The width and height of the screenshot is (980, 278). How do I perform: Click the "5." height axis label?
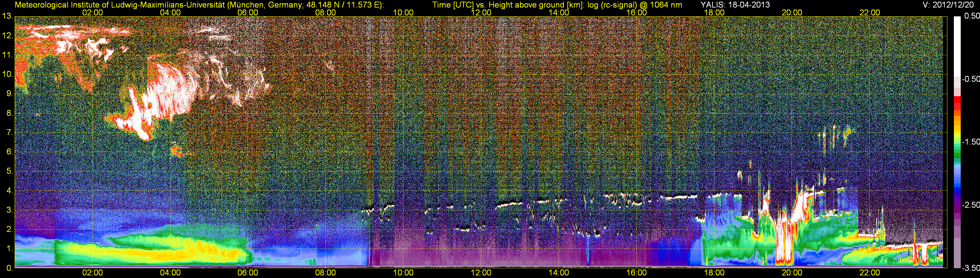9,171
